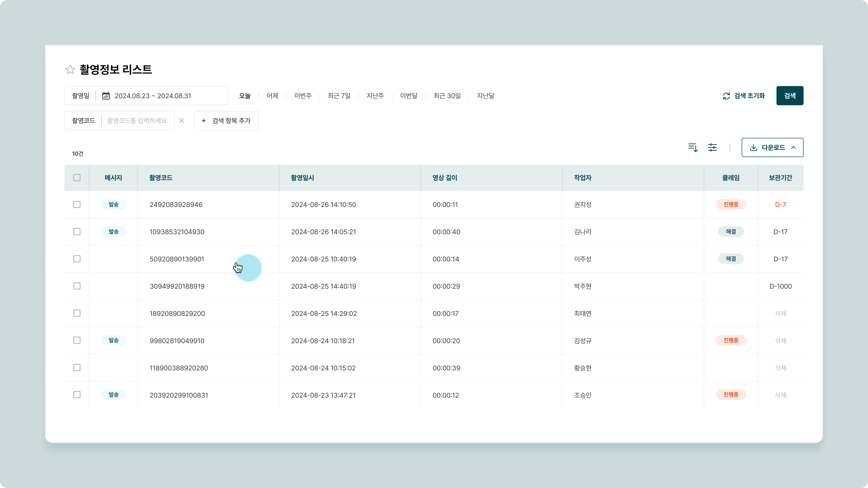Open the column filter settings icon
868x488 pixels.
(712, 148)
